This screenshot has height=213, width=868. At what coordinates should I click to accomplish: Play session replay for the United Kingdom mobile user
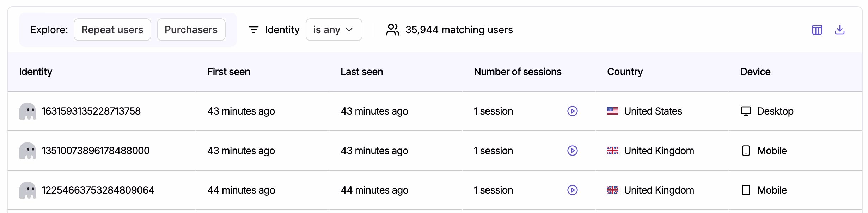coord(572,151)
